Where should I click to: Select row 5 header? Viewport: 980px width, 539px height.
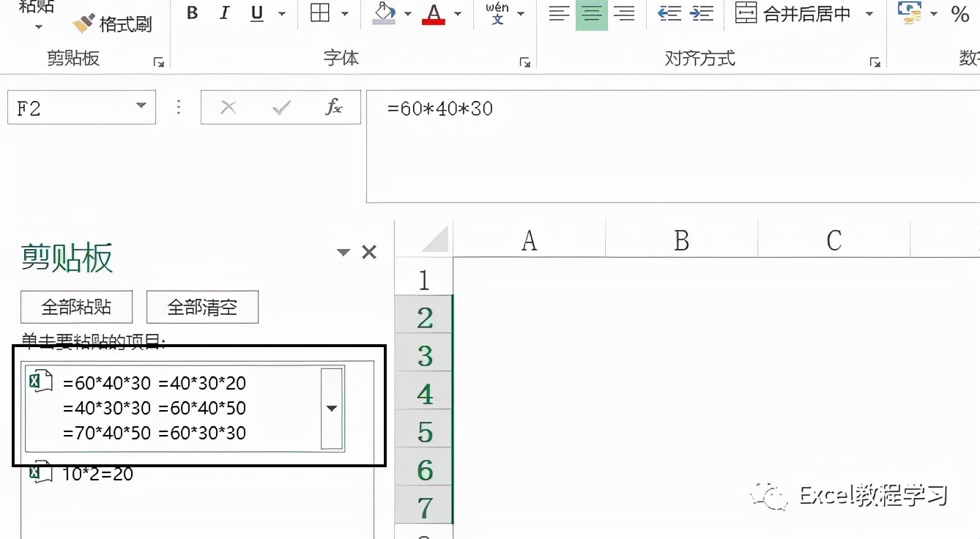pos(424,429)
